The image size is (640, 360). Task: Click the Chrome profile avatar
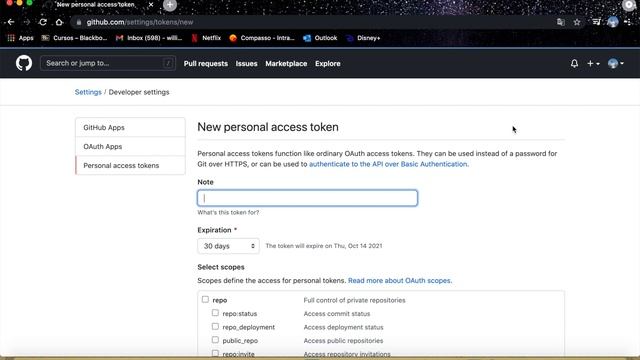click(612, 22)
